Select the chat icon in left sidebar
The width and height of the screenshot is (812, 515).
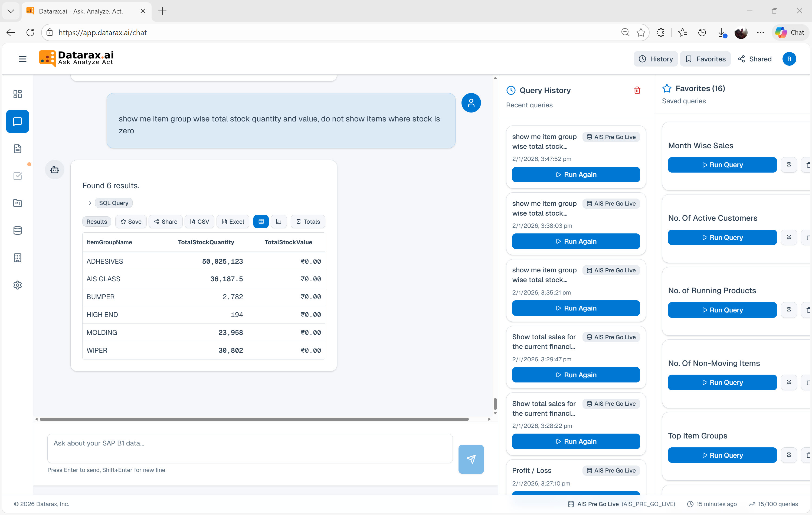tap(18, 121)
